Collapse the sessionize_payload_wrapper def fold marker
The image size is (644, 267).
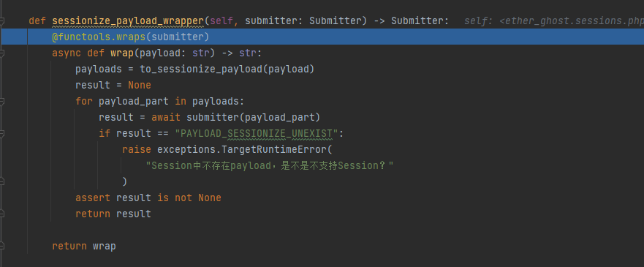(x=2, y=21)
